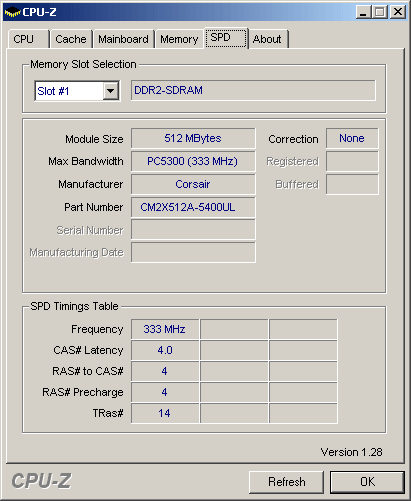Click the Correction label
The height and width of the screenshot is (501, 411).
point(293,139)
